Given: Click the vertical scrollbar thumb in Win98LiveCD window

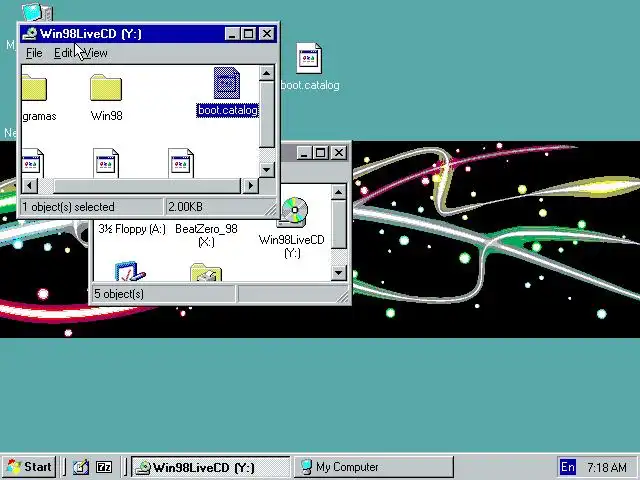Looking at the screenshot, I should tap(267, 114).
